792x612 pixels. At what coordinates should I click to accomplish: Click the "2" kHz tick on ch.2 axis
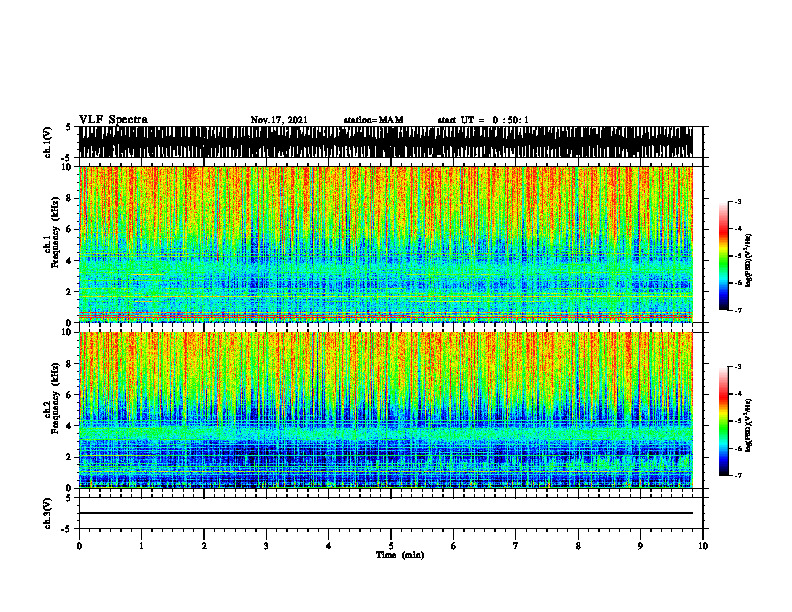(x=70, y=457)
